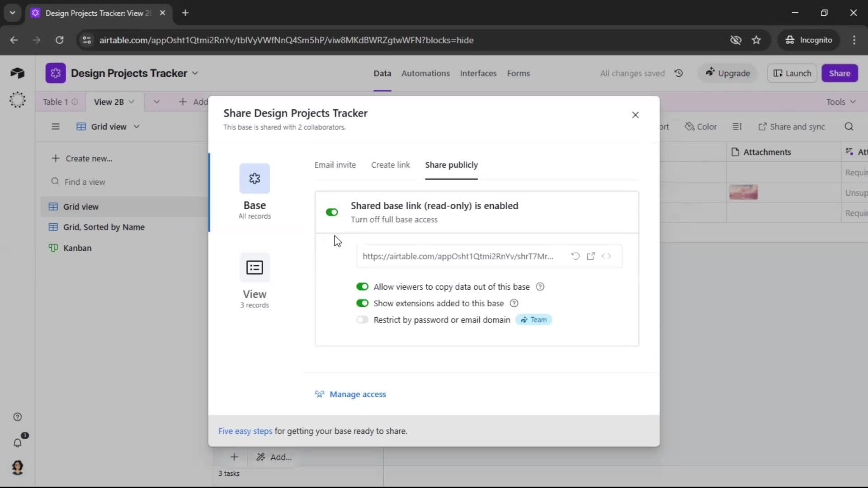Switch to the Create link tab

click(391, 165)
